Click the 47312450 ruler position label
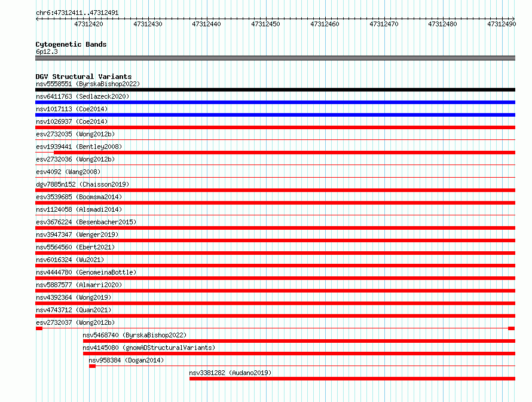 click(x=265, y=24)
